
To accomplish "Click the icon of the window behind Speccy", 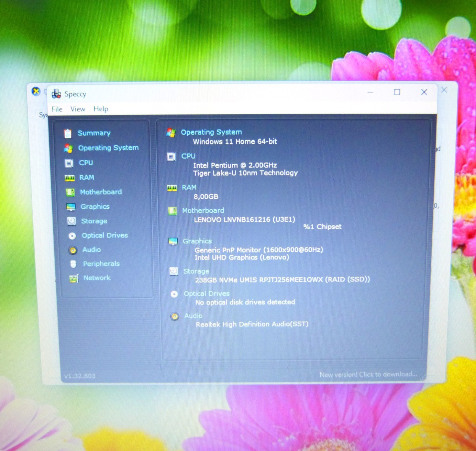I will point(36,91).
